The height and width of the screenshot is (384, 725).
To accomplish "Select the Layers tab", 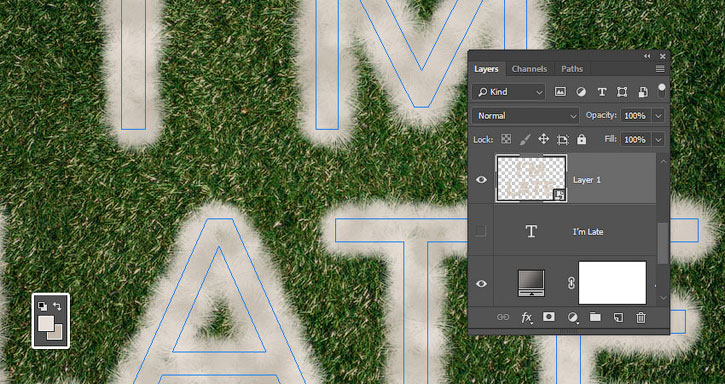I will click(486, 69).
